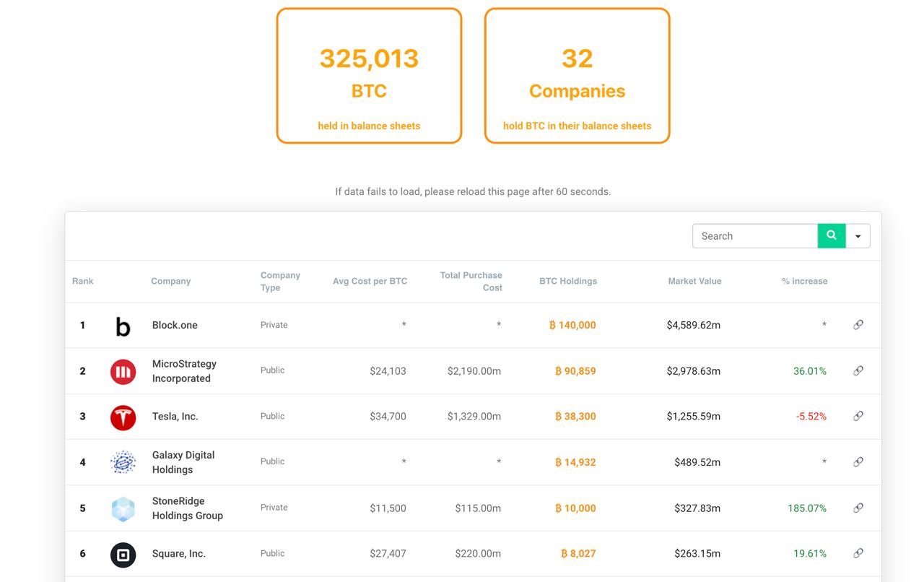Click the Tesla logo
The height and width of the screenshot is (582, 924).
click(123, 417)
